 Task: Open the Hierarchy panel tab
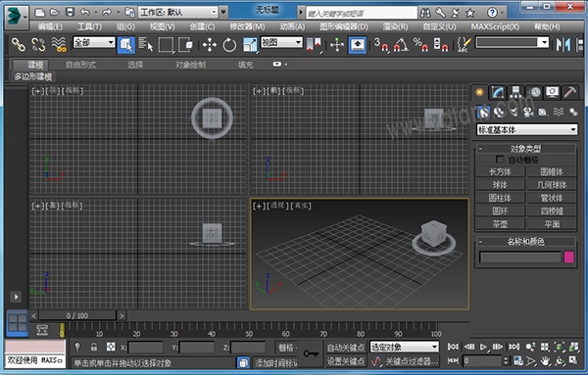coord(515,93)
